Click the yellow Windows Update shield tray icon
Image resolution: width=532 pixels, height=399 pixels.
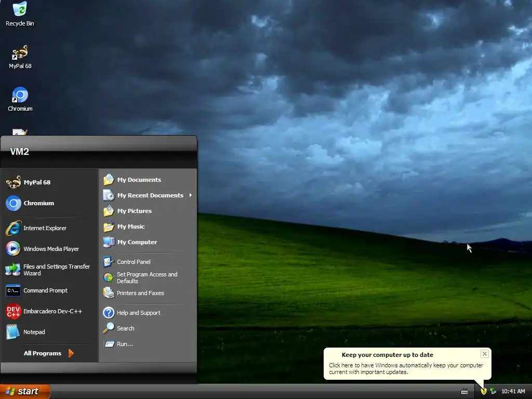point(484,391)
